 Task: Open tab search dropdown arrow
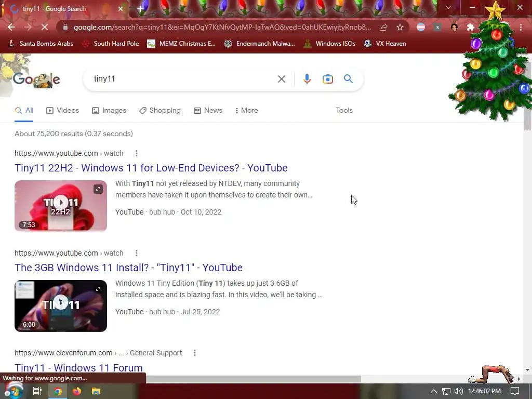(x=448, y=7)
